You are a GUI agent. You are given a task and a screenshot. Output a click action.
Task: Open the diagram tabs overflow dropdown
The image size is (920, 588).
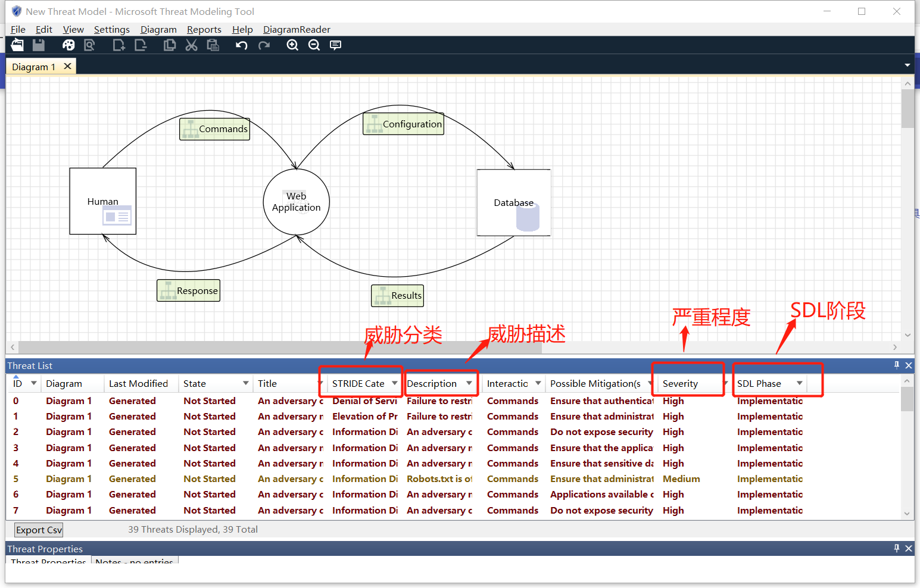tap(907, 65)
